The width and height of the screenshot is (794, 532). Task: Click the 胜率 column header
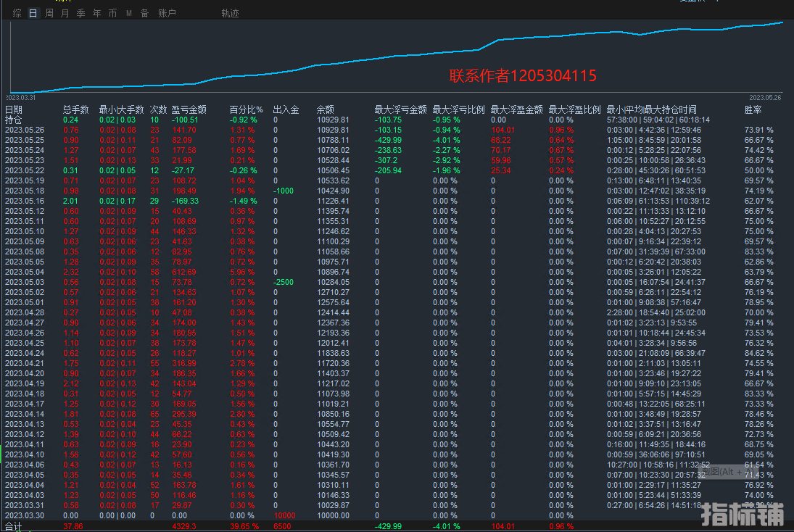click(753, 109)
